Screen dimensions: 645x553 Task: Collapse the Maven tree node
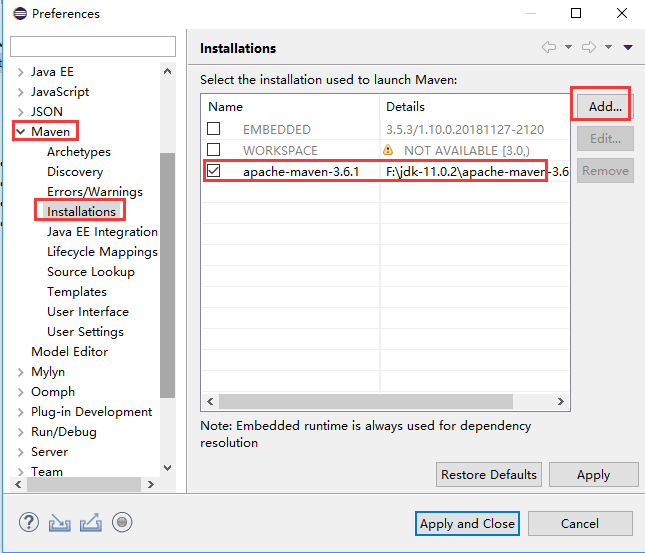coord(21,132)
